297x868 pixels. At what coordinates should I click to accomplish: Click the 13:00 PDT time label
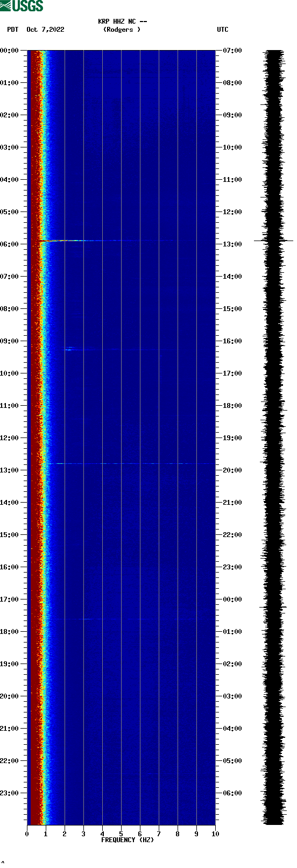10,470
